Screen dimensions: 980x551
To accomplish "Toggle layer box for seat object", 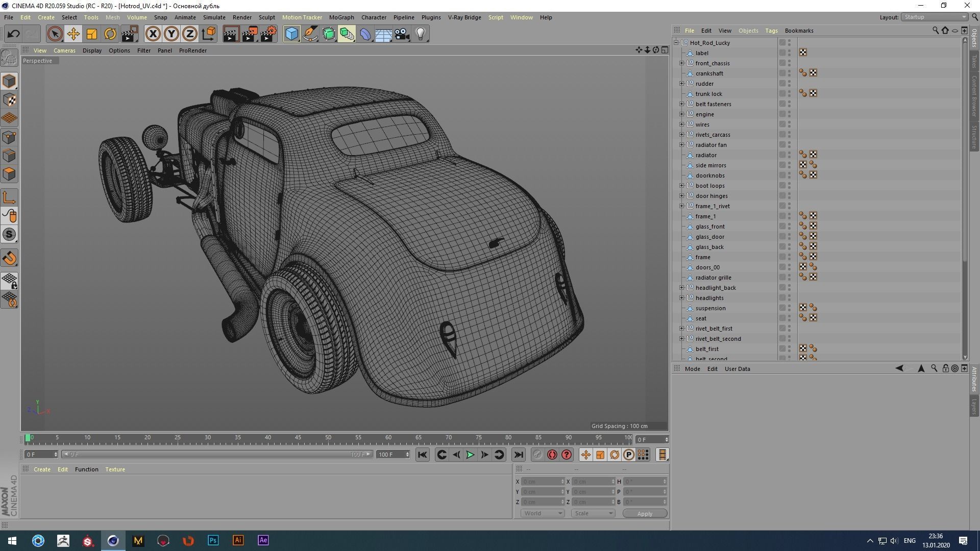I will coord(782,318).
